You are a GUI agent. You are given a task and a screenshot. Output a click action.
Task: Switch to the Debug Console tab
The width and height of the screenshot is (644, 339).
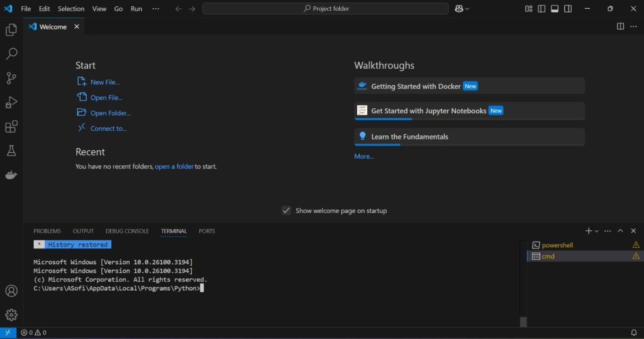coord(127,231)
